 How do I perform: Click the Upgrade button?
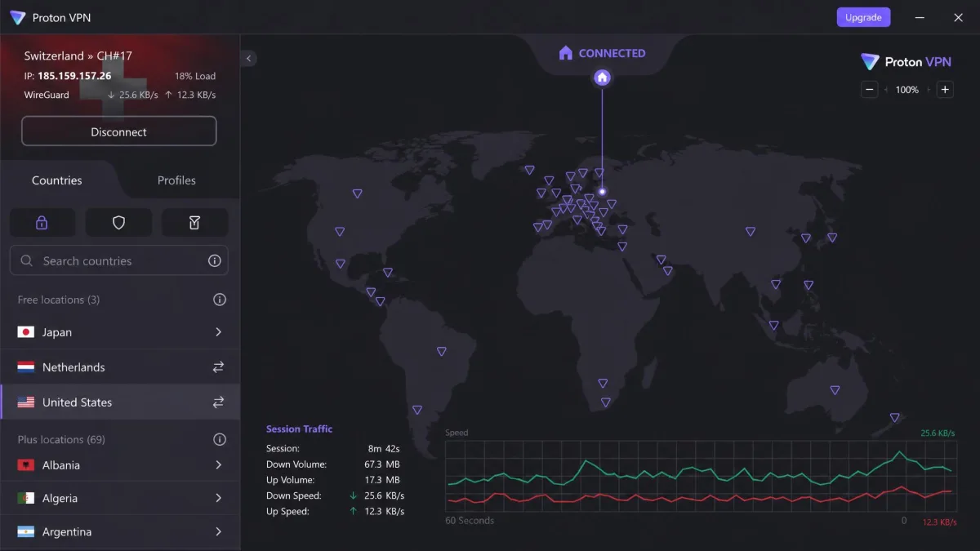[863, 17]
